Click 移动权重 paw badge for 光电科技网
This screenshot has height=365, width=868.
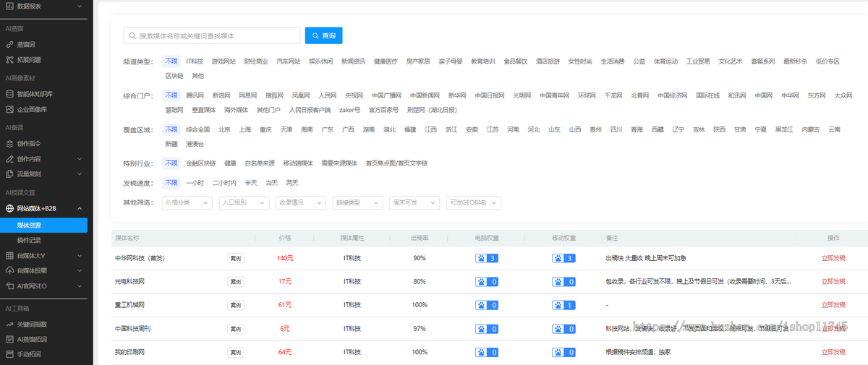pyautogui.click(x=564, y=282)
